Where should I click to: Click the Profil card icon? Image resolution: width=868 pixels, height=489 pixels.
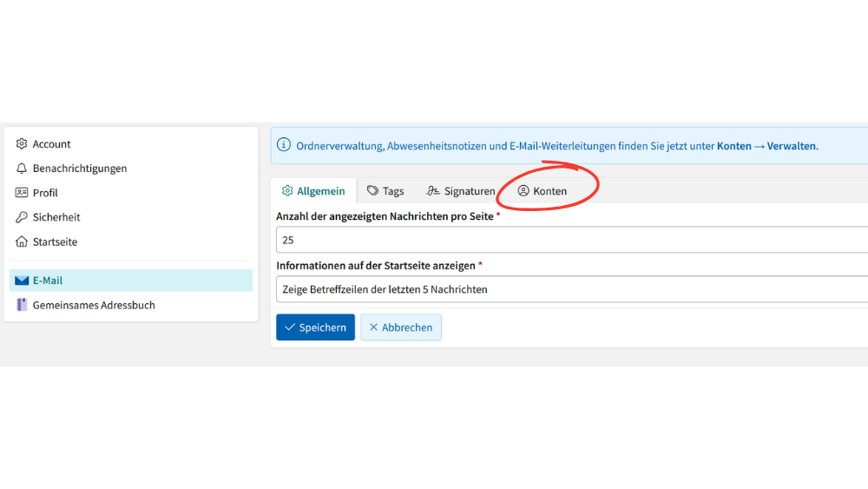pos(22,193)
